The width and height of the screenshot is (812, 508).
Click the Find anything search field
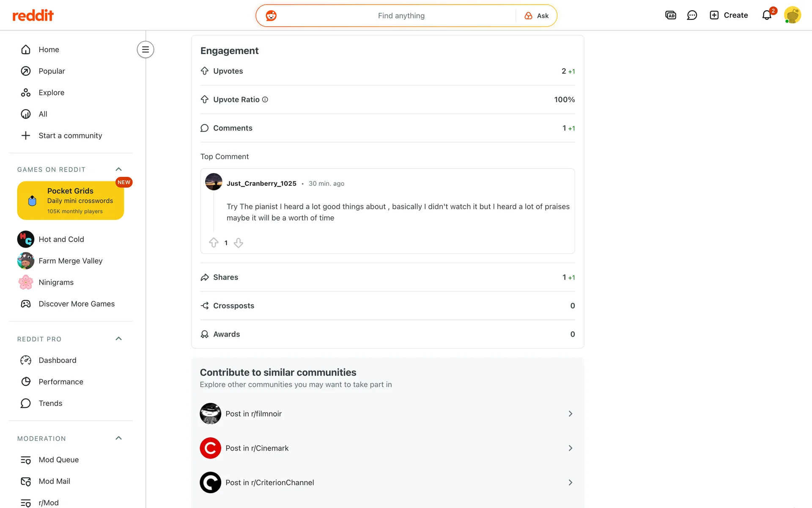coord(401,16)
